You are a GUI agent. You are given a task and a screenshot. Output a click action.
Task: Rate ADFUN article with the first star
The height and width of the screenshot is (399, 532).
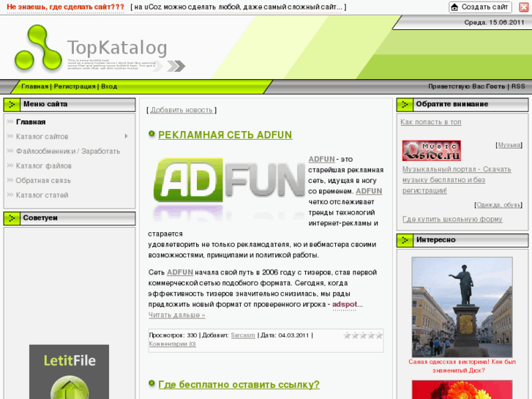click(x=347, y=335)
